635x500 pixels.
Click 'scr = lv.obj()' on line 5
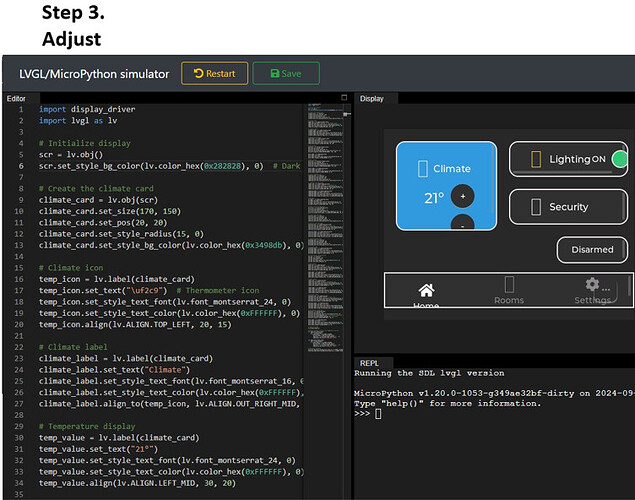click(71, 155)
